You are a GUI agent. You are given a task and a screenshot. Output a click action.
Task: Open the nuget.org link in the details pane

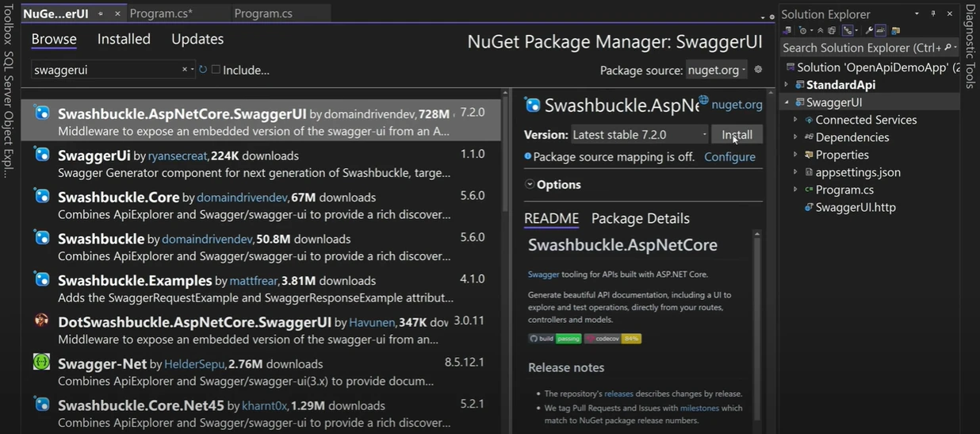pyautogui.click(x=737, y=104)
